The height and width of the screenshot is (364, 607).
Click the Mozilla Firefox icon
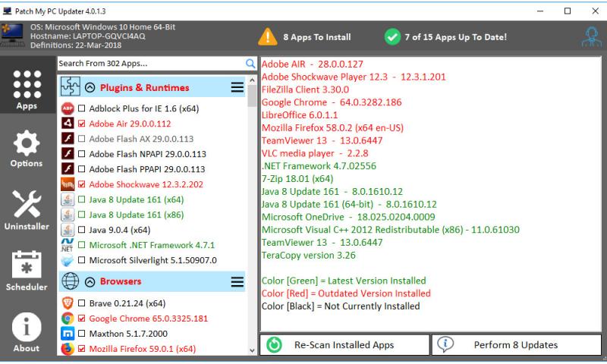click(x=68, y=349)
